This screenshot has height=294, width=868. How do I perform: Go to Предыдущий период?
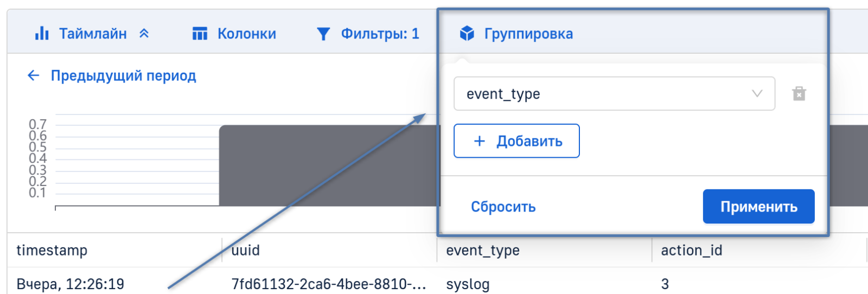click(123, 75)
